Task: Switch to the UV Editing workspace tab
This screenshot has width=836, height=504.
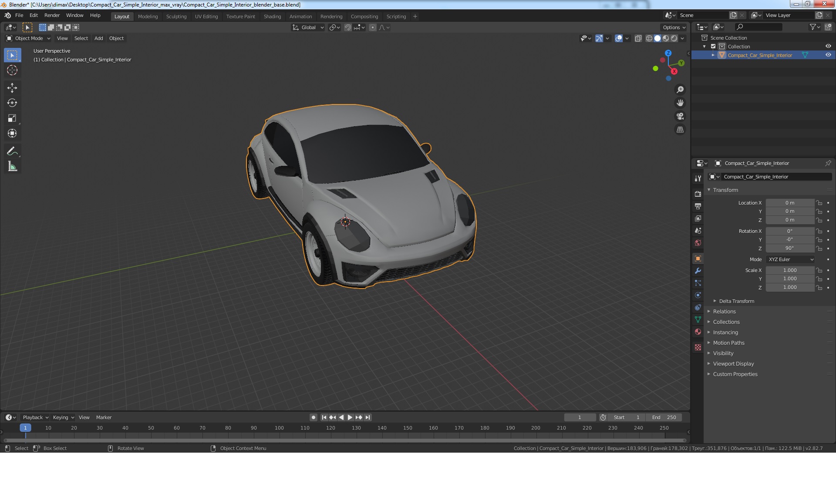Action: pos(206,17)
